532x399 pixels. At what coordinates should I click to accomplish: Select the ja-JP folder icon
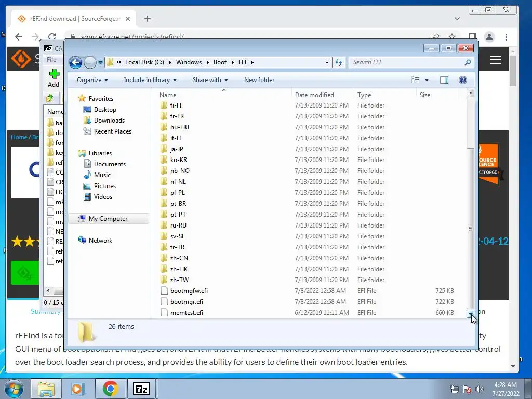coord(164,149)
